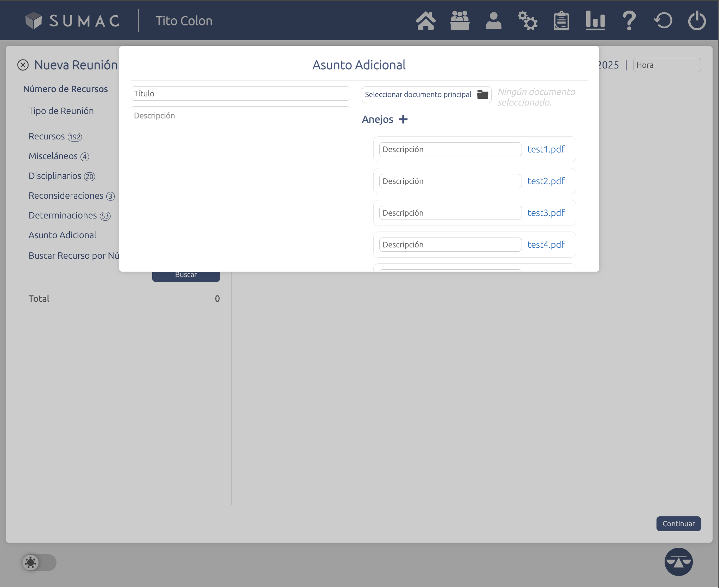Click Seleccionar documento principal button
Image resolution: width=719 pixels, height=588 pixels.
tap(426, 95)
